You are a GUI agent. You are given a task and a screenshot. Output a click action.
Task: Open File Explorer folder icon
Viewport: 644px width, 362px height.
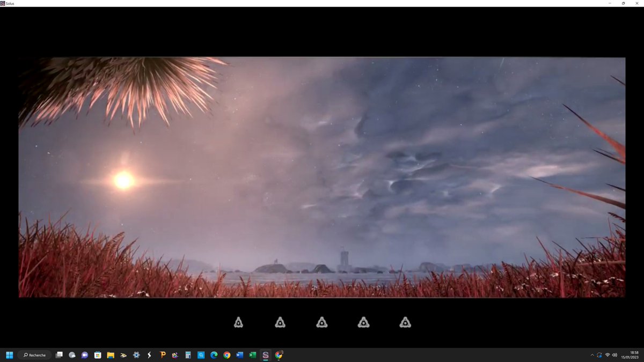tap(111, 355)
